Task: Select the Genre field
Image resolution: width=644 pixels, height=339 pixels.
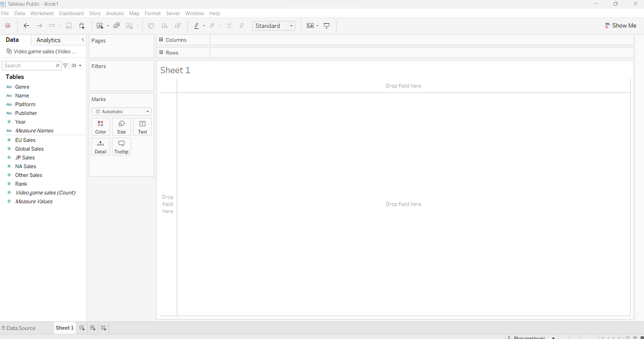Action: coord(22,87)
